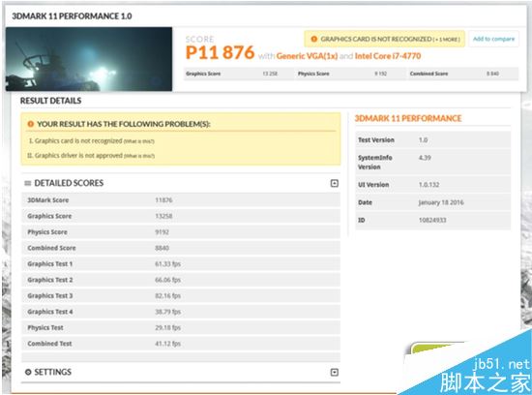The height and width of the screenshot is (395, 532).
Task: Open the Intel Core i7-4770 link
Action: (x=388, y=56)
